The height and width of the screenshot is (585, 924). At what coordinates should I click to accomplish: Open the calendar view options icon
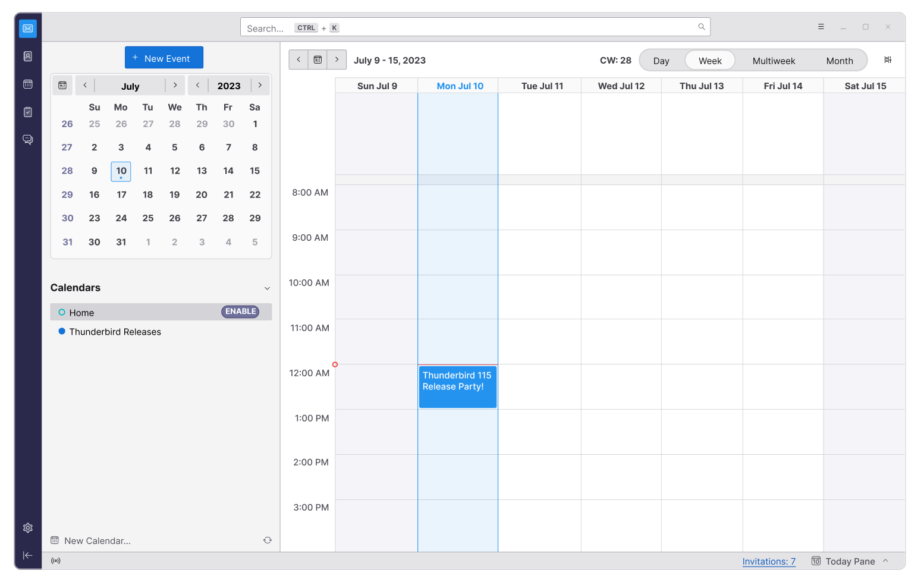tap(888, 60)
